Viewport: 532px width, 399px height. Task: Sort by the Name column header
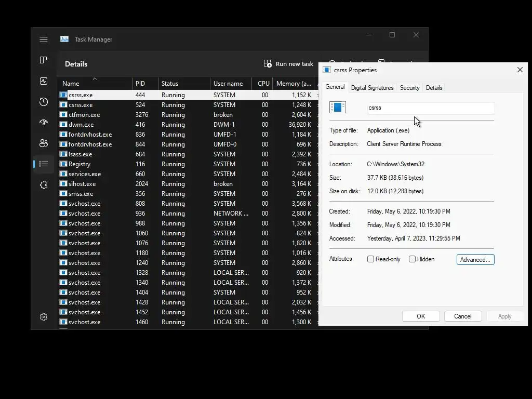pos(95,84)
